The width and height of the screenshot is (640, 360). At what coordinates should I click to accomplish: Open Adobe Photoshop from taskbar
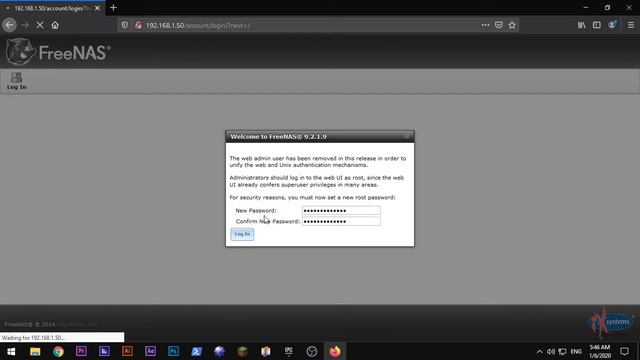173,351
